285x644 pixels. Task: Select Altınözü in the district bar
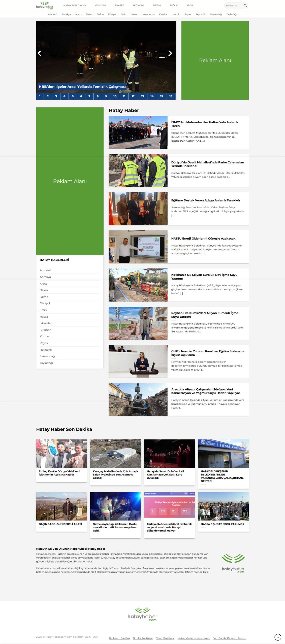tap(53, 14)
